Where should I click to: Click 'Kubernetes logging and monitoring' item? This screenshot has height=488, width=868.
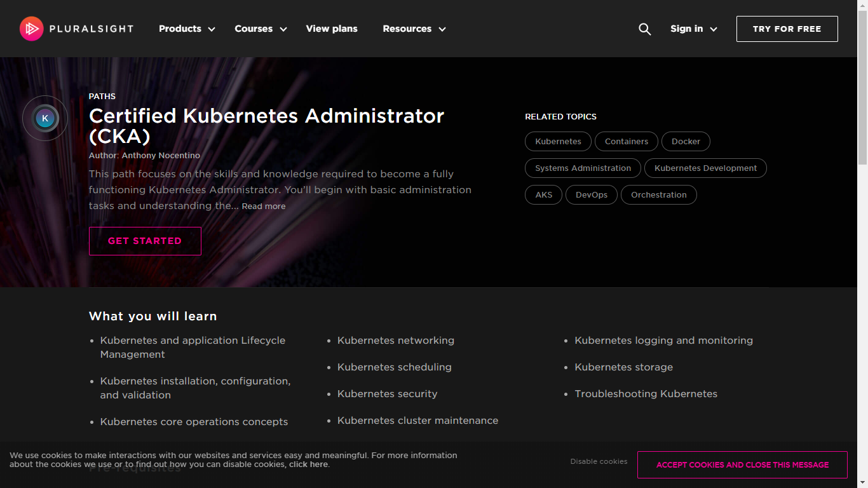point(664,341)
